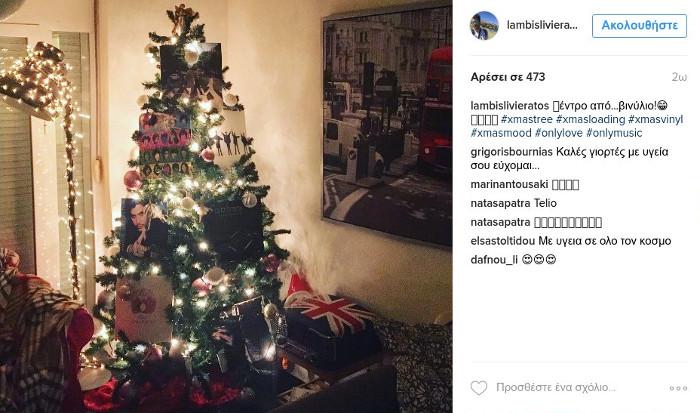This screenshot has height=413, width=700.
Task: Click the heart like icon
Action: pyautogui.click(x=479, y=388)
